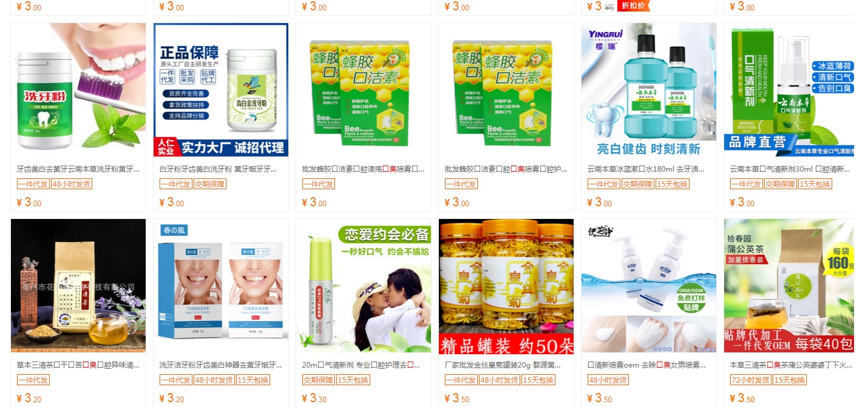Open the 口气清新剂 spray product image
The image size is (868, 407).
click(x=788, y=90)
